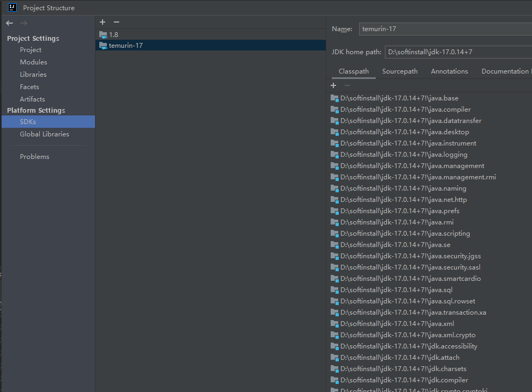Image resolution: width=532 pixels, height=392 pixels.
Task: Select the temurin-17 SDK in list
Action: 210,46
